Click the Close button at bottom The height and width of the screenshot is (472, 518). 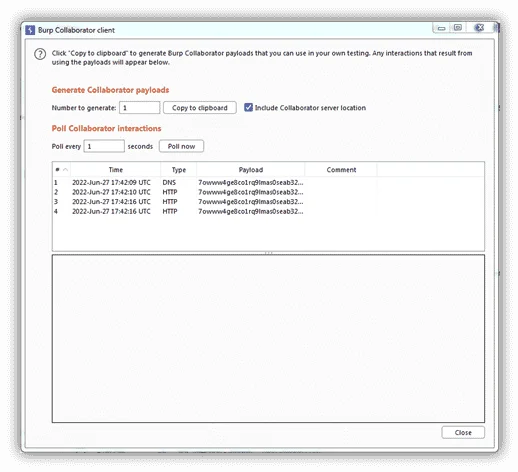463,432
